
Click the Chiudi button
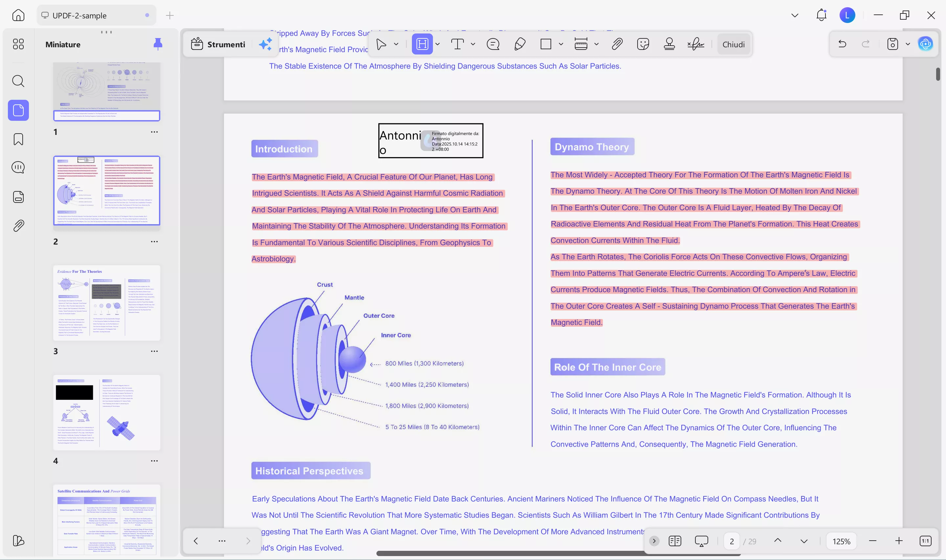(x=733, y=44)
